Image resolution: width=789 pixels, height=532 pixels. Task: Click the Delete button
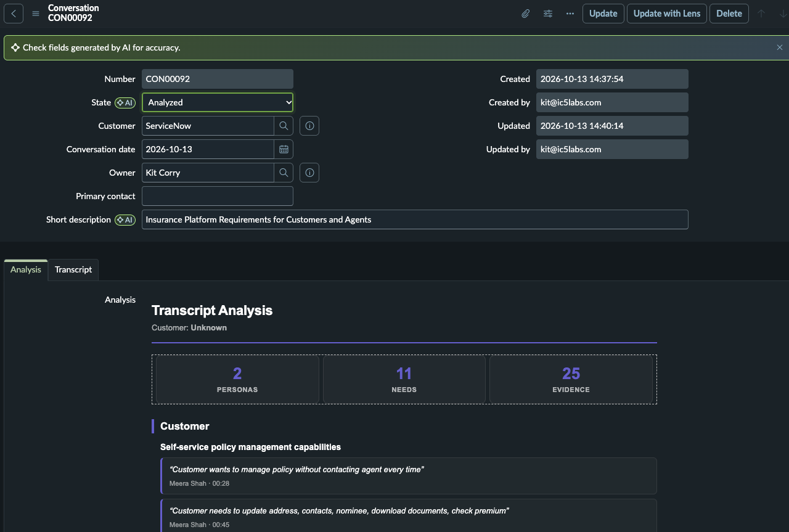(x=729, y=14)
